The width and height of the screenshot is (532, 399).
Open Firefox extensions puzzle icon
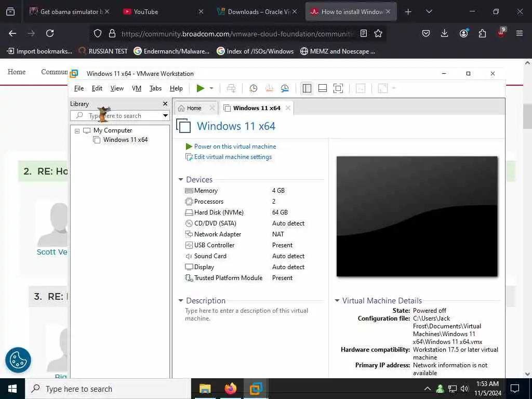pos(482,33)
